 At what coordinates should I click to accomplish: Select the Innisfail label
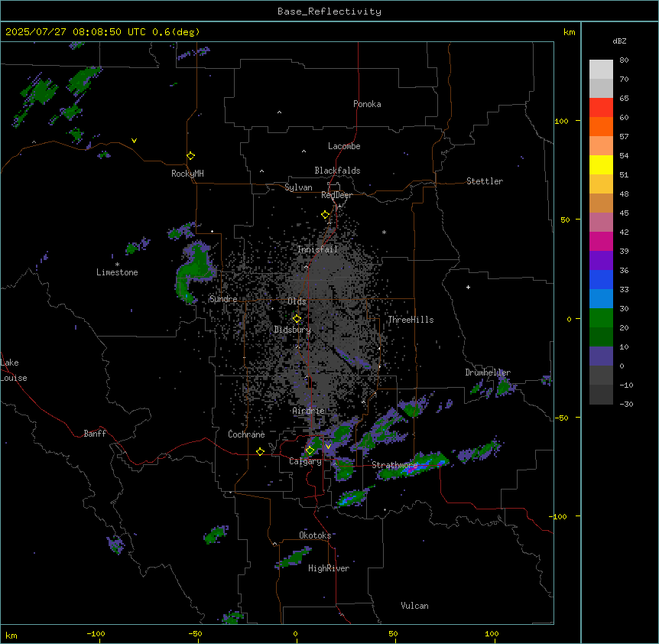[x=317, y=249]
